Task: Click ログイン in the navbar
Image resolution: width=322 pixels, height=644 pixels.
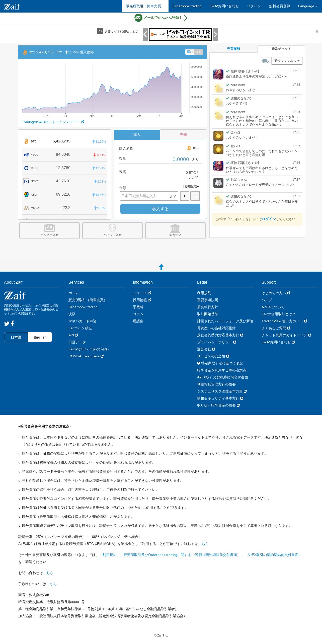Action: pos(254,6)
